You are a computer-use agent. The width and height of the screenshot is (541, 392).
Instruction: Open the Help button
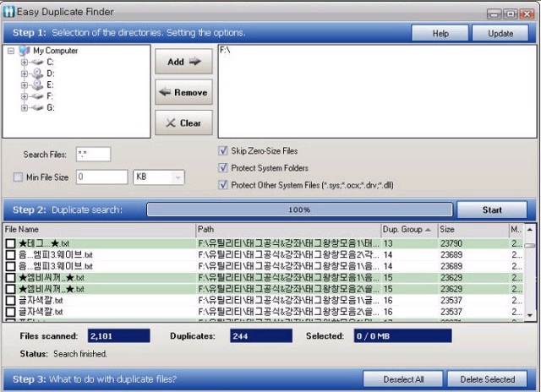(x=440, y=34)
